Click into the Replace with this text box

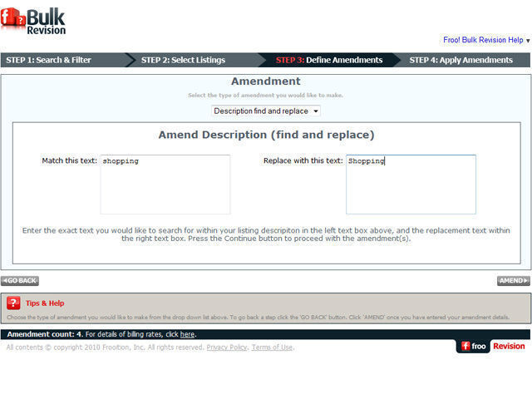point(411,185)
